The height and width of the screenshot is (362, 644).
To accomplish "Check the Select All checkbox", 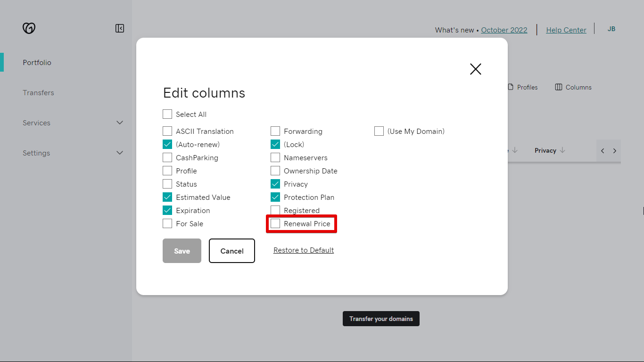I will tap(167, 114).
